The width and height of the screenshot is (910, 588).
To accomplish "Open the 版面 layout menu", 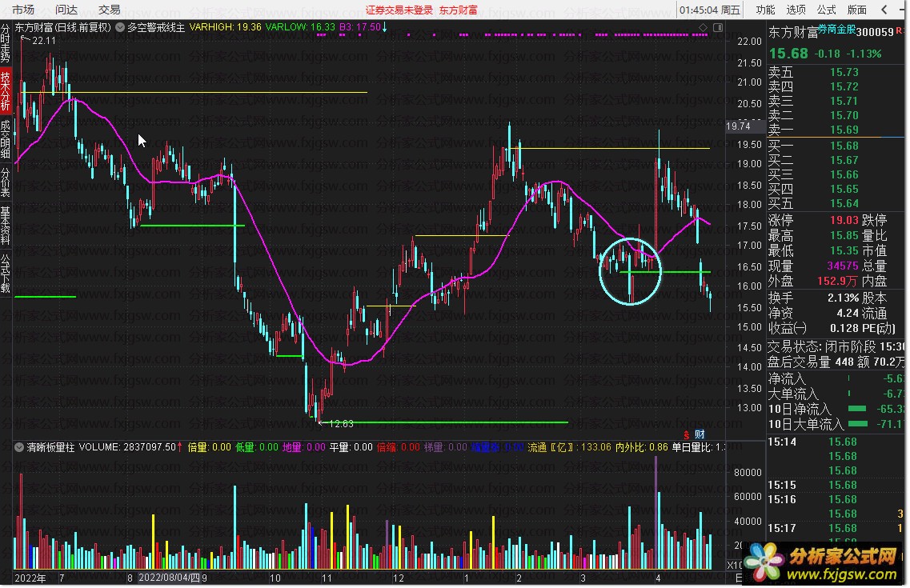I will pyautogui.click(x=856, y=10).
